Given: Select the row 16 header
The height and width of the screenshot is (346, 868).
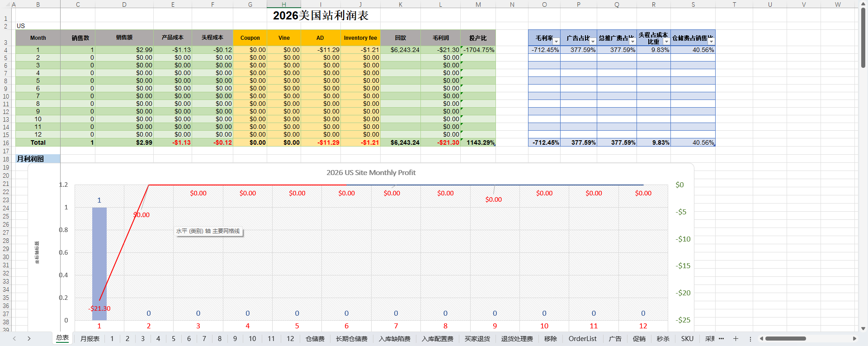Looking at the screenshot, I should [6, 143].
